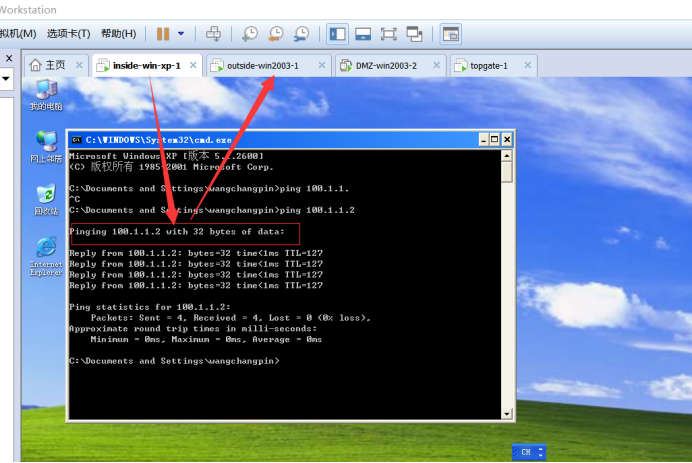Close the outside-win2003-1 tab

tap(322, 65)
